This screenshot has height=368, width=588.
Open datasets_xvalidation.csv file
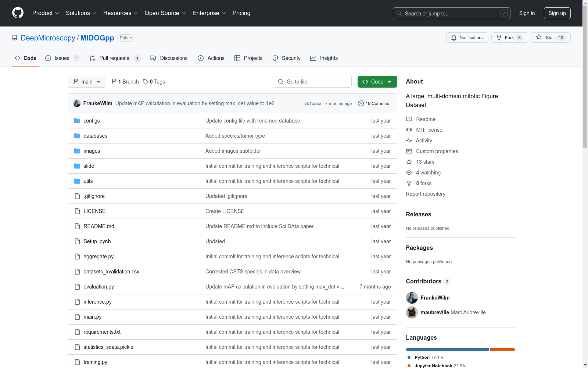coord(111,272)
